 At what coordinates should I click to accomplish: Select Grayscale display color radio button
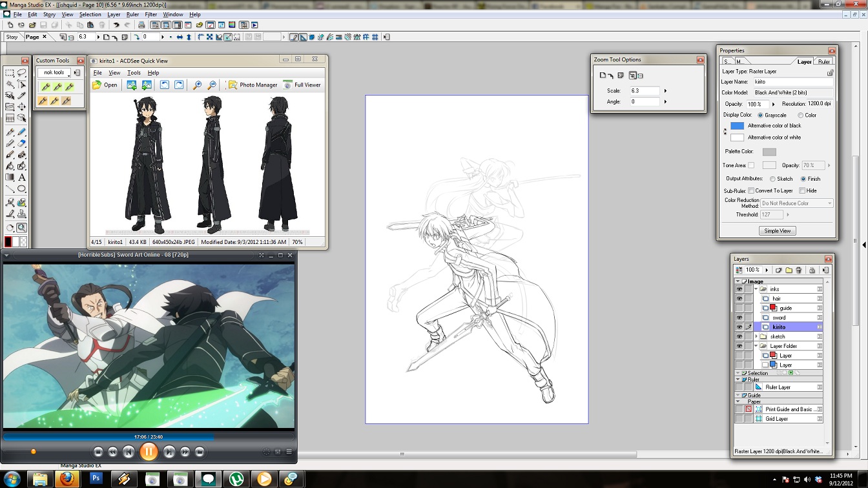(761, 115)
